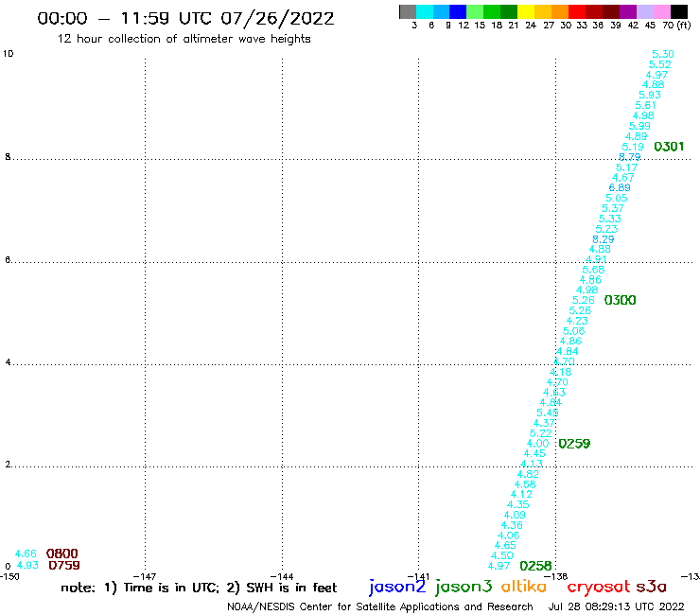Click the 4.35 wave height value
Image resolution: width=700 pixels, height=615 pixels.
517,504
